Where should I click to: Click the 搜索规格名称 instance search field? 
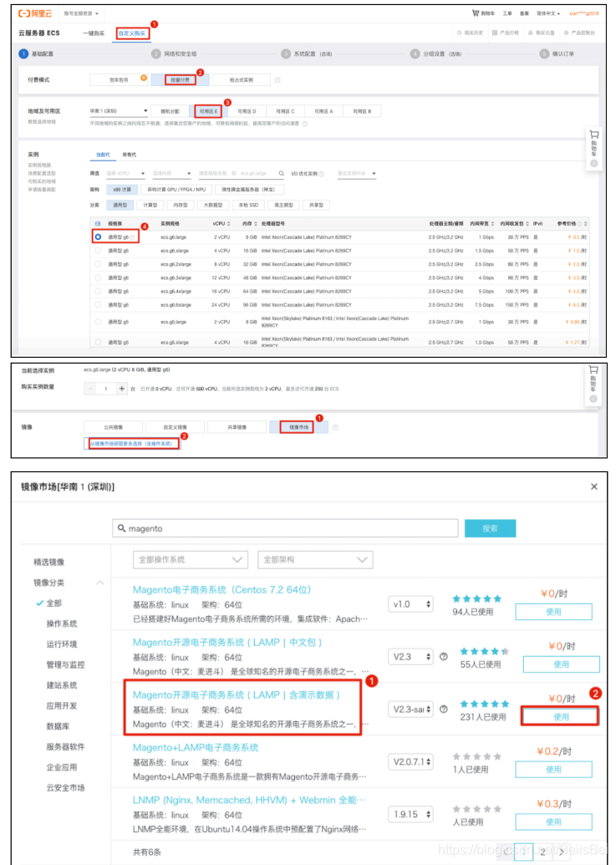point(242,173)
